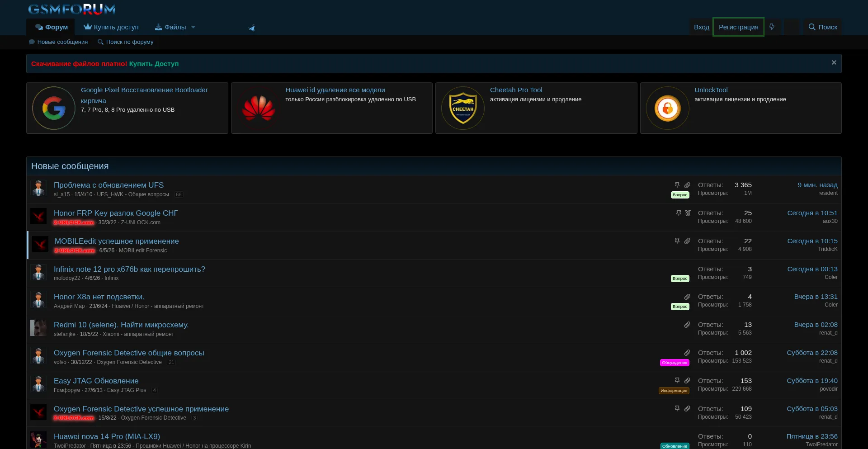Open the Новые сообщения block heading
The image size is (868, 449).
tap(70, 166)
